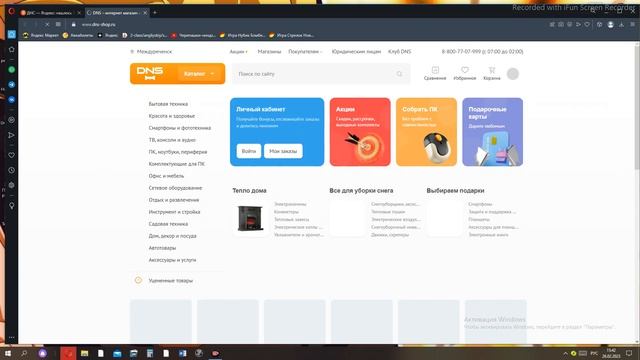640x360 pixels.
Task: Open sidebar three-dots more options
Action: click(x=11, y=338)
